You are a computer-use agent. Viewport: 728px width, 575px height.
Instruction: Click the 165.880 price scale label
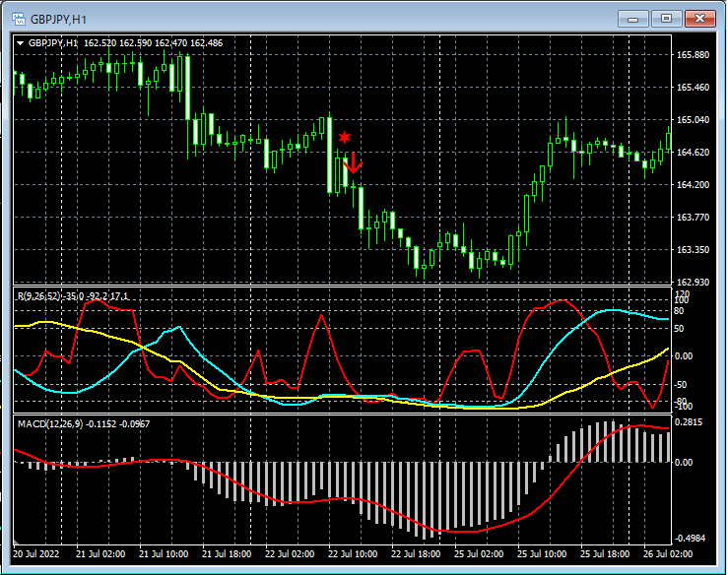pyautogui.click(x=693, y=55)
